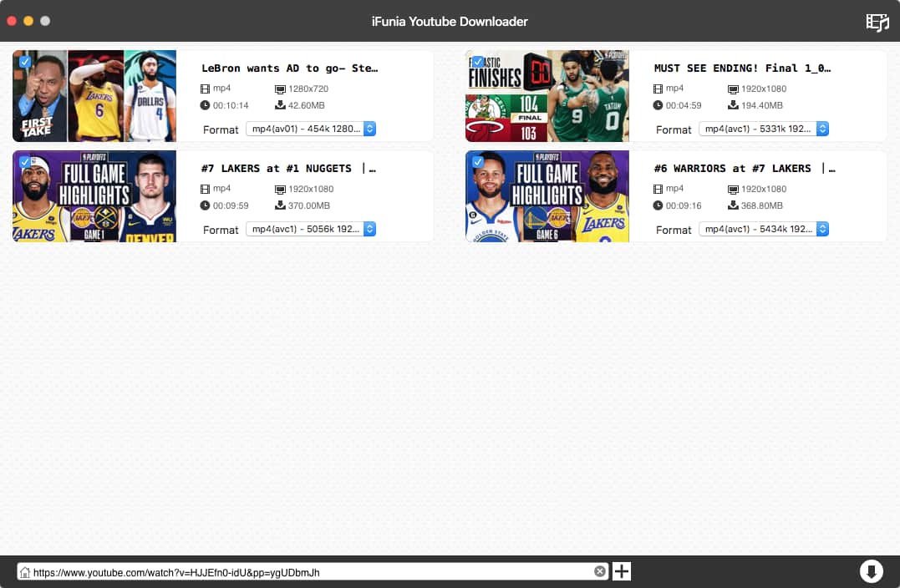Open the downloaded videos library icon

(877, 22)
